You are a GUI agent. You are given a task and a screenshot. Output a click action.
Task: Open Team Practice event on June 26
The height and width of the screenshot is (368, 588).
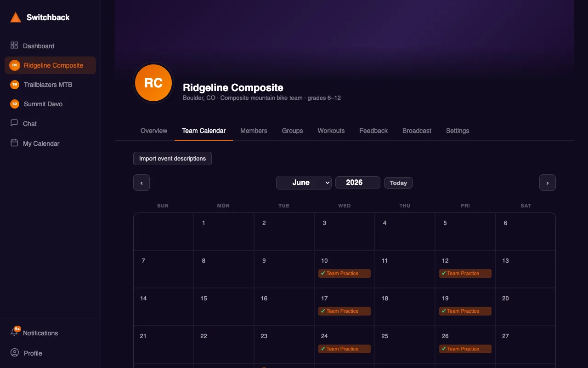pyautogui.click(x=465, y=349)
